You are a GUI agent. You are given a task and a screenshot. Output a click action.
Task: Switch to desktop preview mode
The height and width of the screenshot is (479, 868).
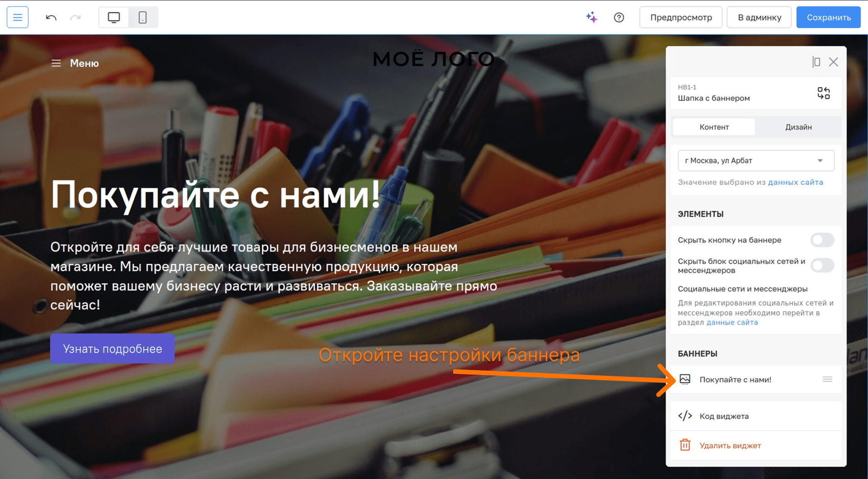click(x=114, y=18)
